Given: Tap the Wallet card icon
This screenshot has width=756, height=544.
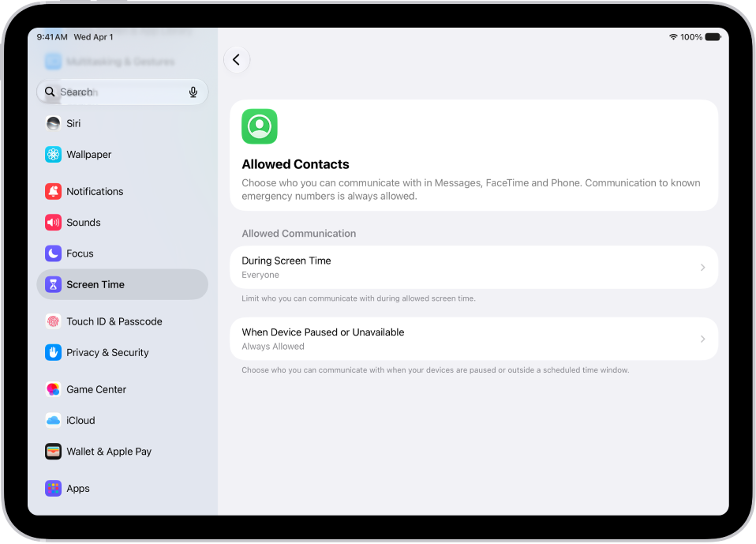Looking at the screenshot, I should point(53,452).
